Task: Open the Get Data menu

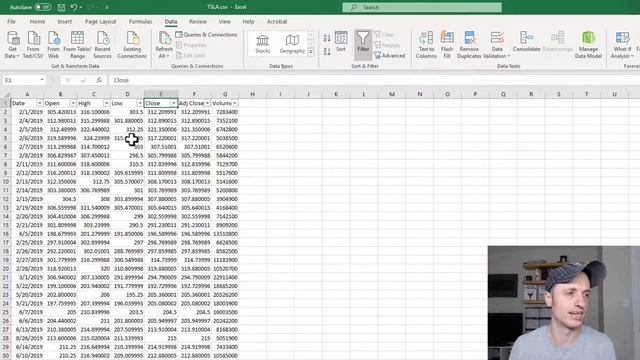Action: pyautogui.click(x=12, y=44)
